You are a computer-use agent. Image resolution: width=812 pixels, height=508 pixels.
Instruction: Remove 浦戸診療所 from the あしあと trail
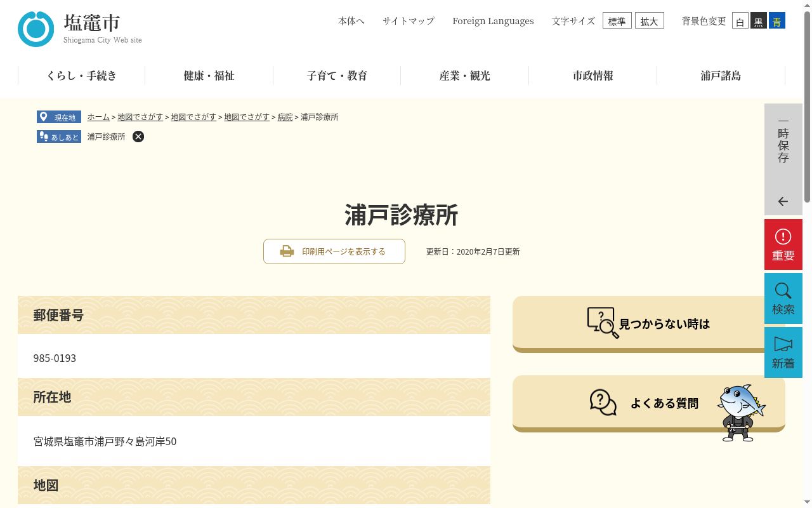138,137
